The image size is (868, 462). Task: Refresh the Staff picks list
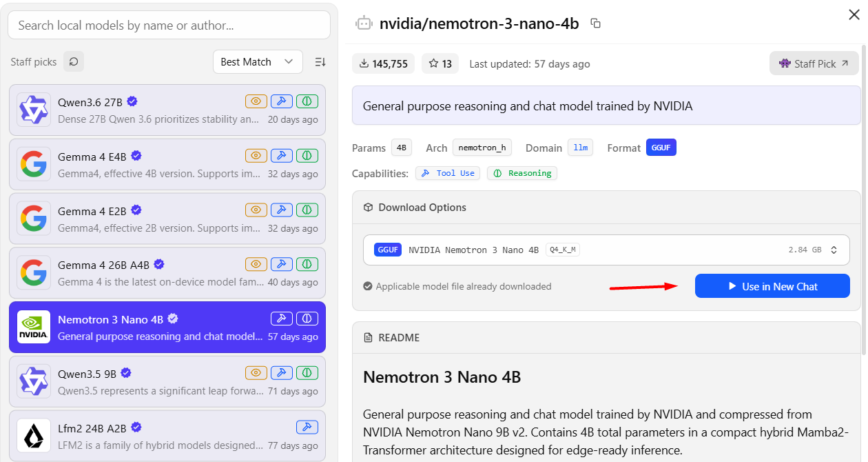pyautogui.click(x=74, y=61)
